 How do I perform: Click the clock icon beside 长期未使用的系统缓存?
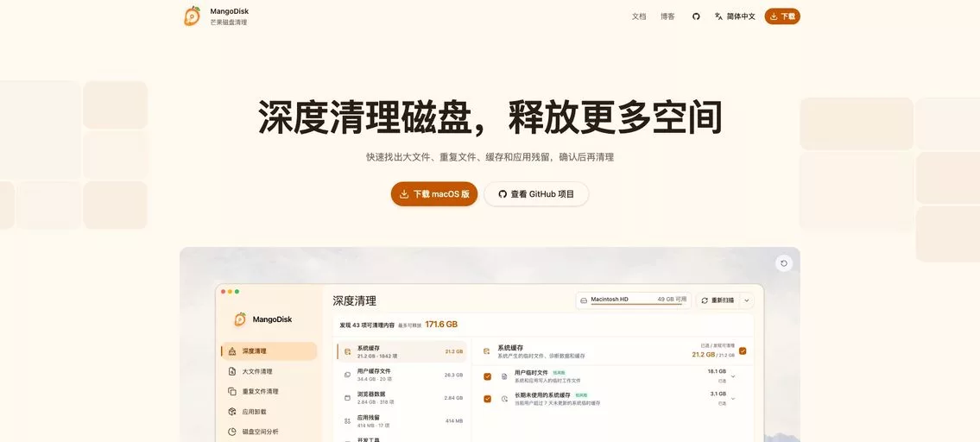[x=504, y=399]
